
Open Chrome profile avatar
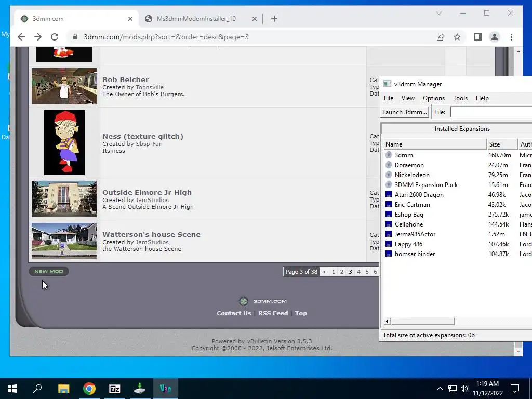[495, 37]
